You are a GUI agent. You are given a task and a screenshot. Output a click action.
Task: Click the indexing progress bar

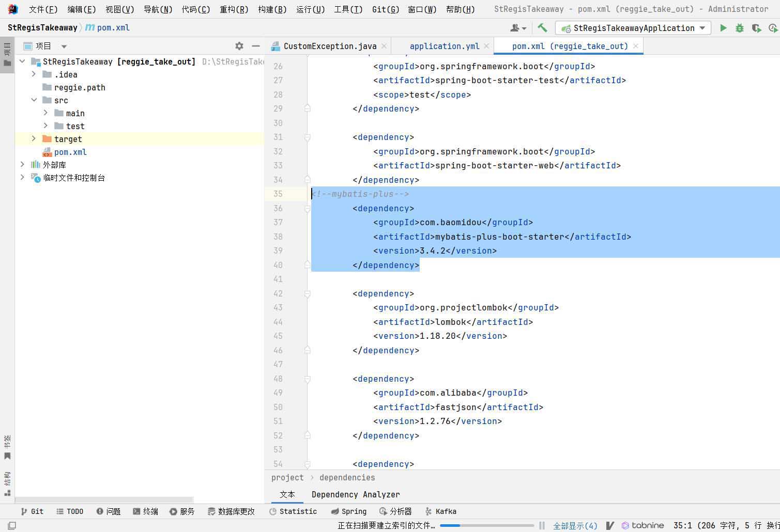[487, 525]
